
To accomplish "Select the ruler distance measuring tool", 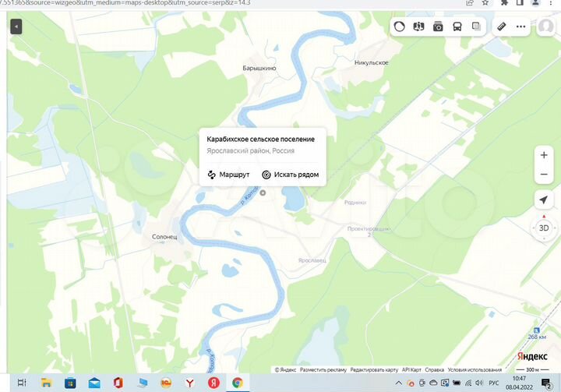I will pyautogui.click(x=502, y=26).
